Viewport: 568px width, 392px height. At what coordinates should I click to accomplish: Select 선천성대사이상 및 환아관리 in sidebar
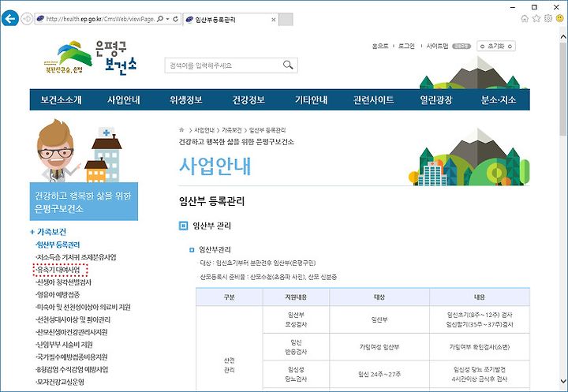click(x=73, y=319)
